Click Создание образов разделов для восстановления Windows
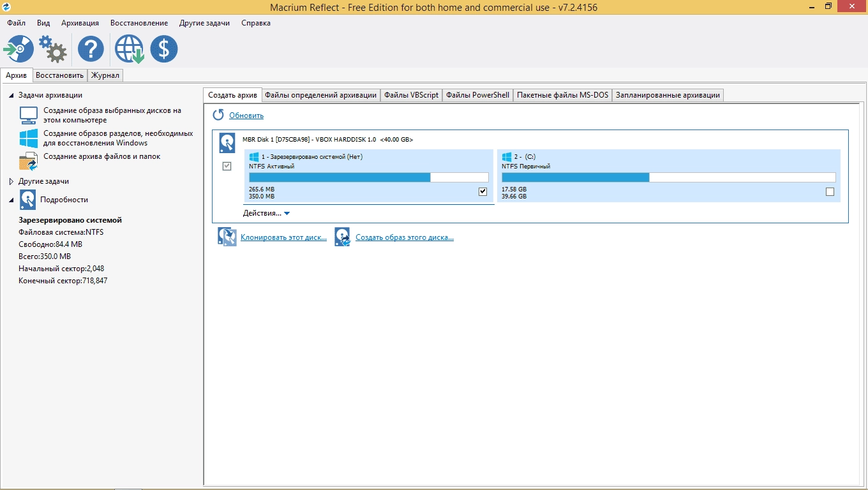Image resolution: width=868 pixels, height=490 pixels. [118, 138]
